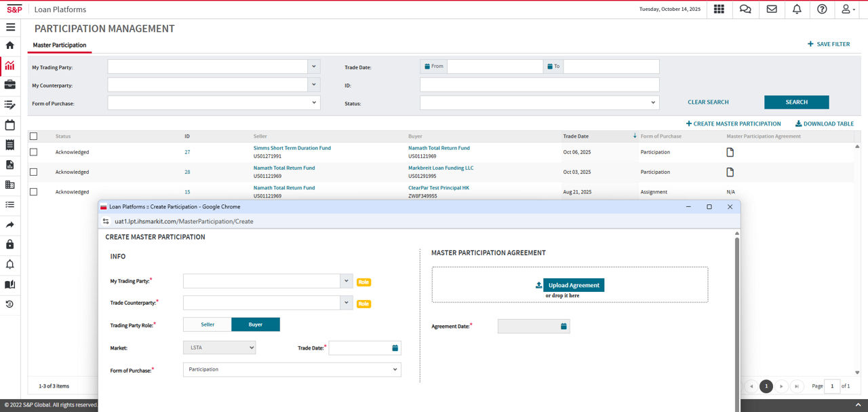Click the Trade Date calendar icon in dialog
868x412 pixels.
395,348
